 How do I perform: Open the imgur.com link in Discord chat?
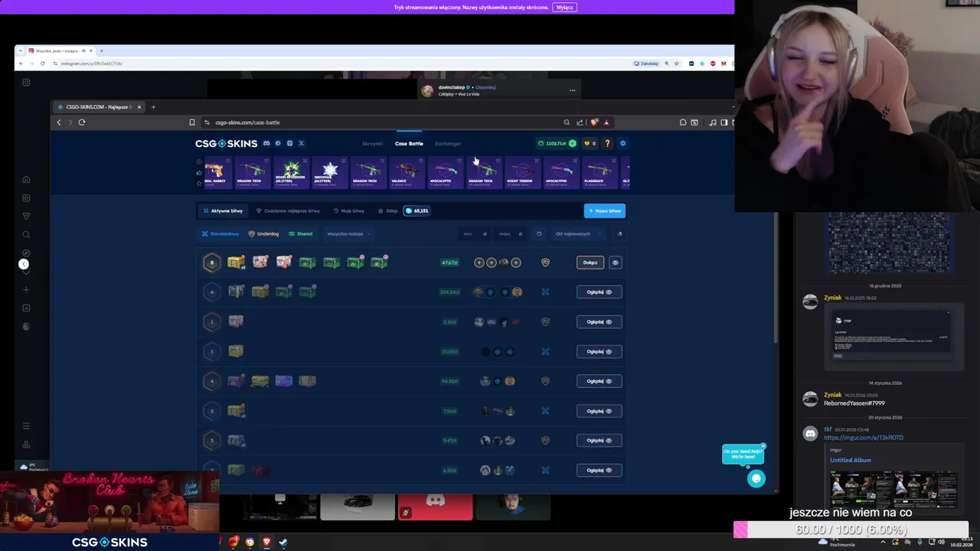tap(864, 438)
